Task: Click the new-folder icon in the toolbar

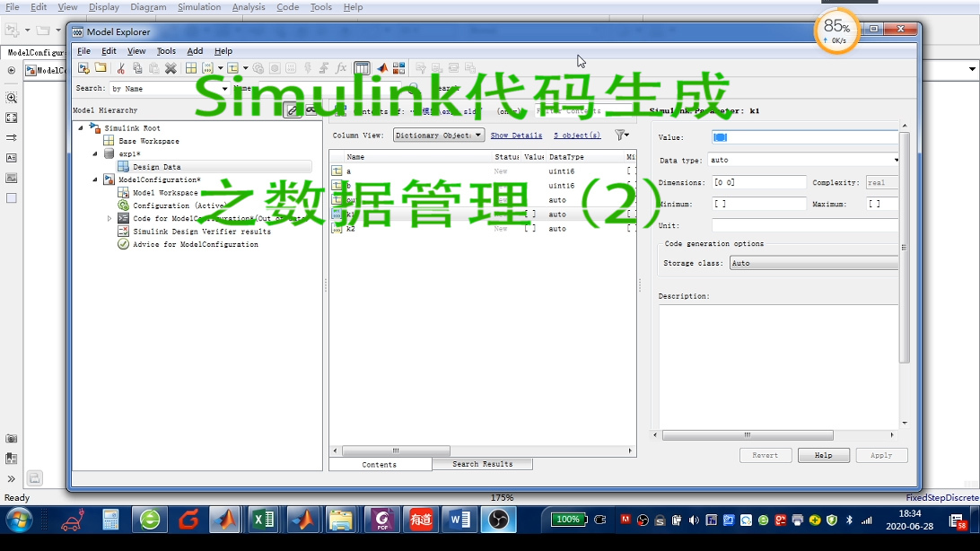Action: 99,67
